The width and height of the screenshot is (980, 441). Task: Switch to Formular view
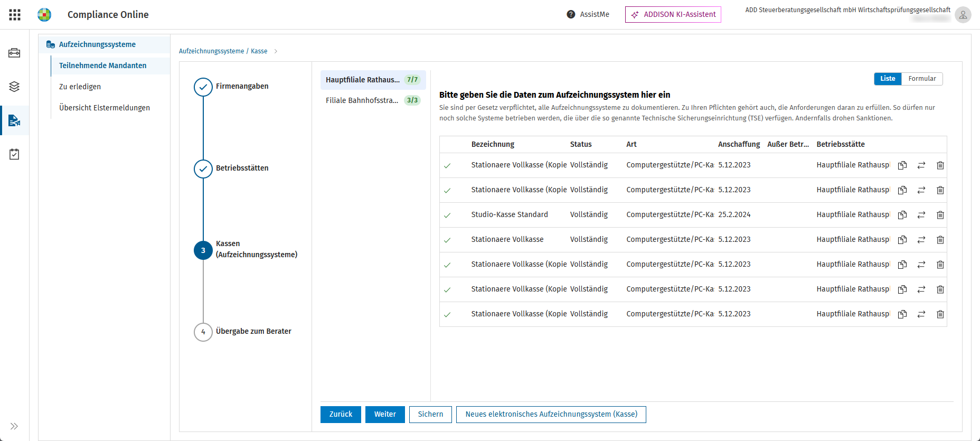(x=922, y=79)
